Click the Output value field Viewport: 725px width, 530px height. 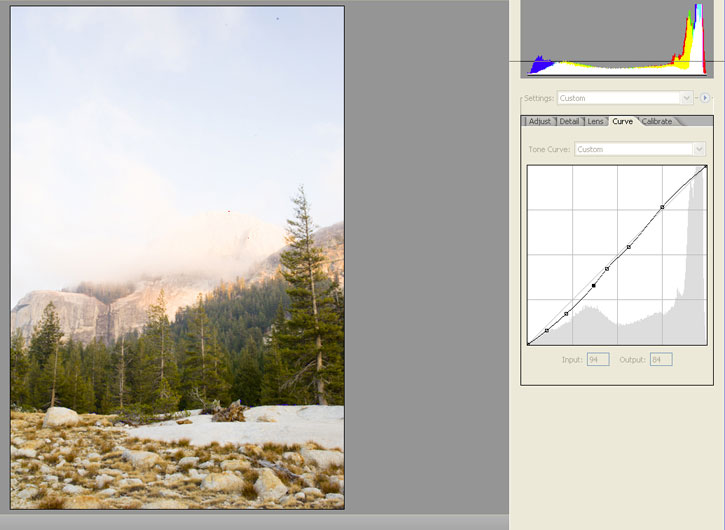tap(661, 359)
